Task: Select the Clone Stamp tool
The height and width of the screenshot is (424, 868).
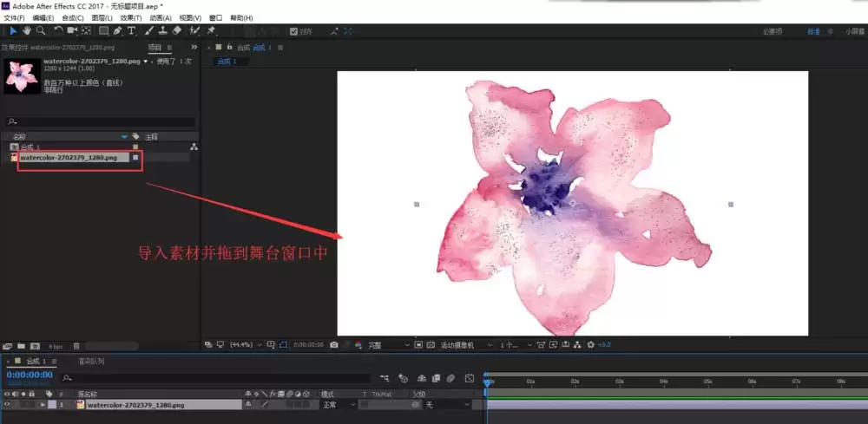Action: click(x=163, y=31)
